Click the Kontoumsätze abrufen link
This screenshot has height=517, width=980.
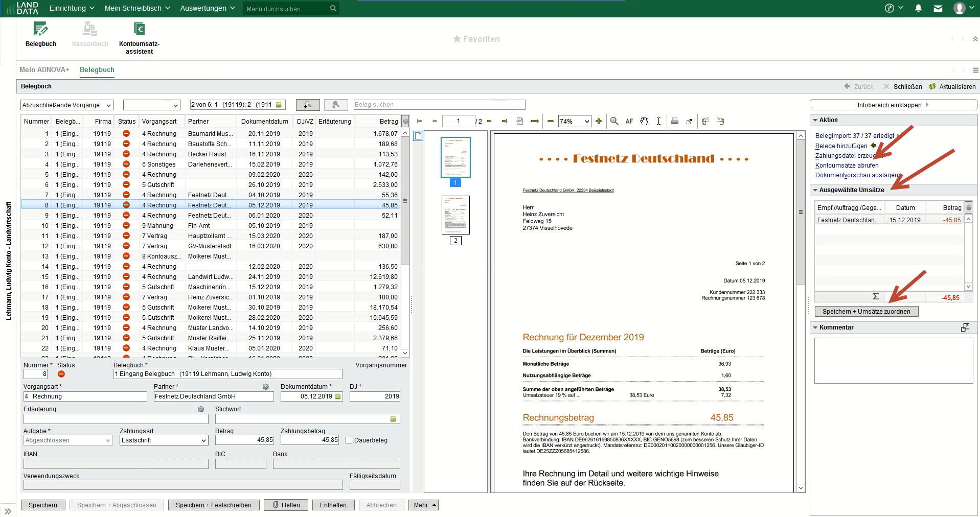(847, 166)
